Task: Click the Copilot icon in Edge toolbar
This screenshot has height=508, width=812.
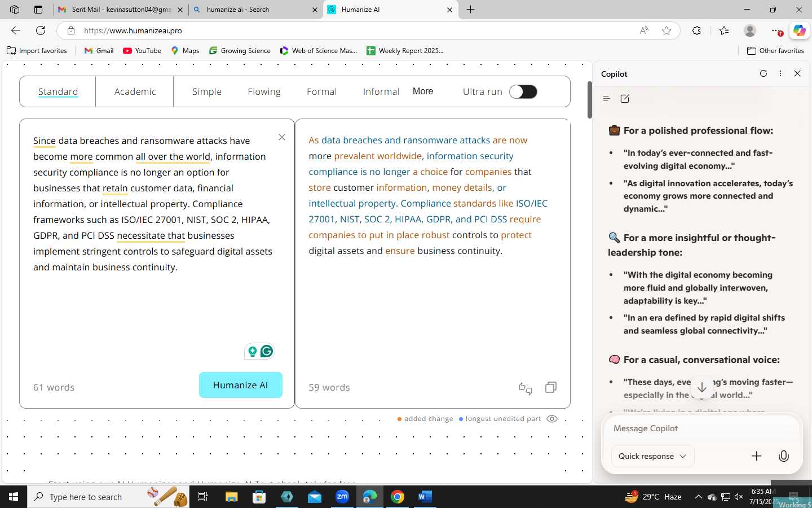Action: (x=799, y=30)
